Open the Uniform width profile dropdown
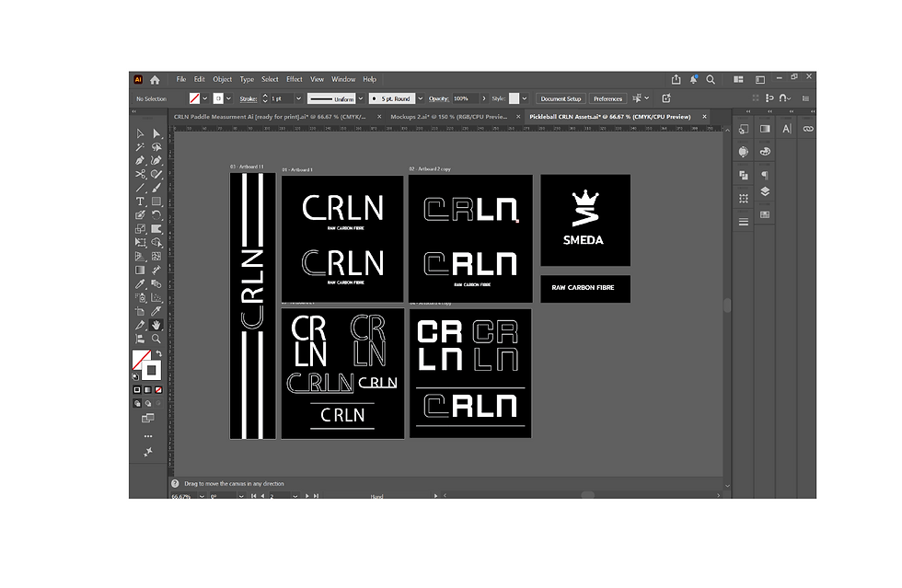Screen dimensions: 902x588 pyautogui.click(x=361, y=98)
